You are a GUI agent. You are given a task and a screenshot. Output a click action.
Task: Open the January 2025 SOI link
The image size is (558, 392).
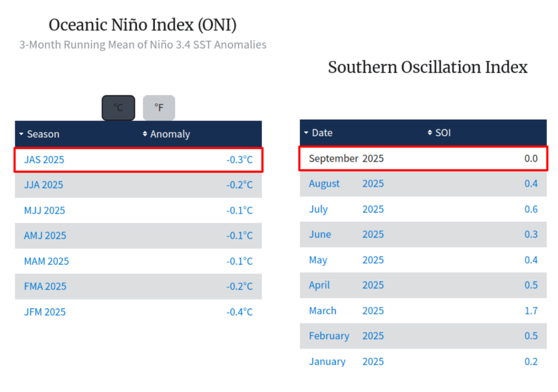(x=327, y=361)
